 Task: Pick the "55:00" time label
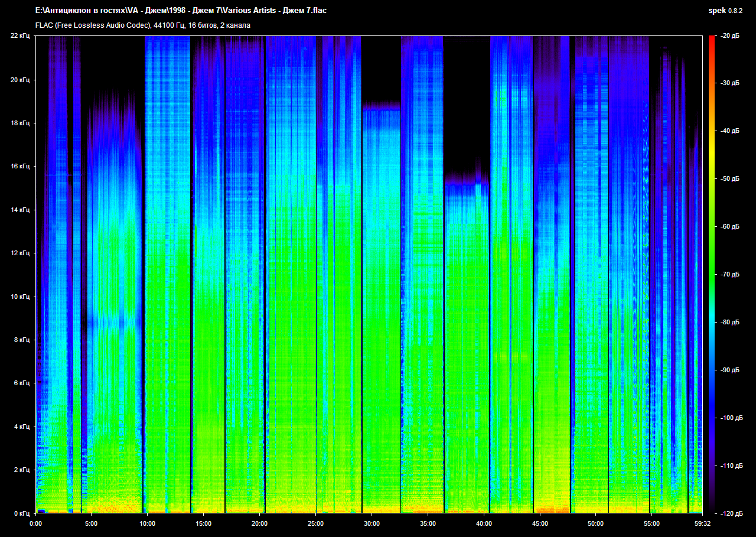pos(651,523)
